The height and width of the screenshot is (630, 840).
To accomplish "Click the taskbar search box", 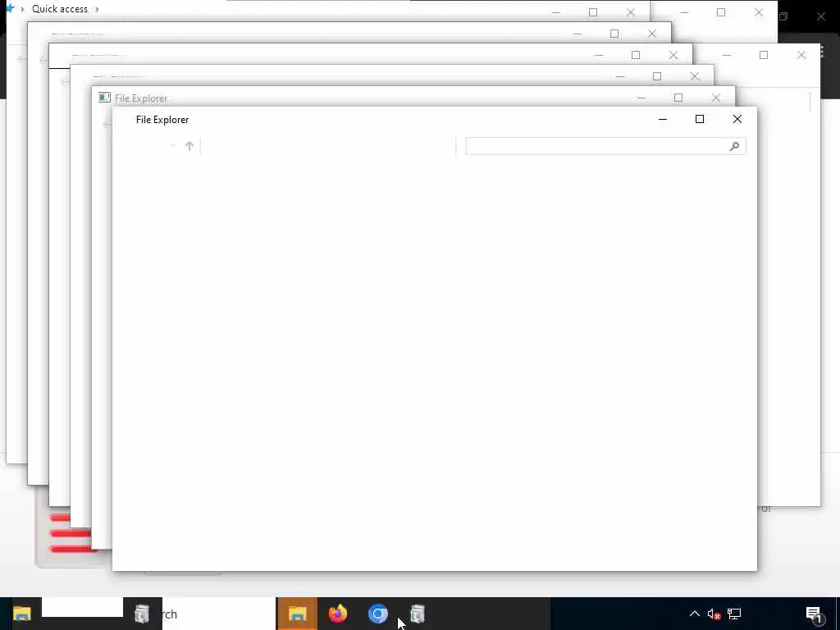I will [x=218, y=614].
